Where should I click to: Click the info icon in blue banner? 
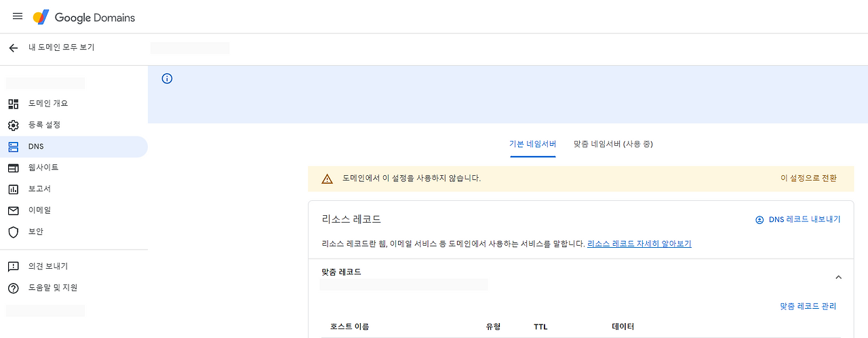(167, 79)
